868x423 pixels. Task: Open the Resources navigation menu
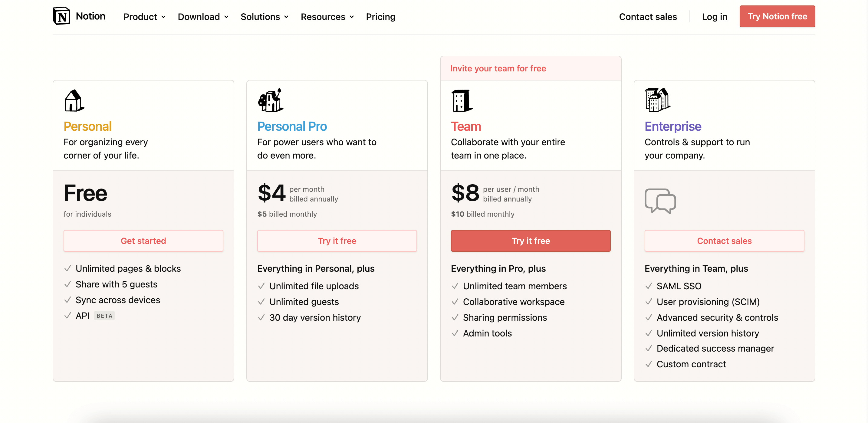327,17
